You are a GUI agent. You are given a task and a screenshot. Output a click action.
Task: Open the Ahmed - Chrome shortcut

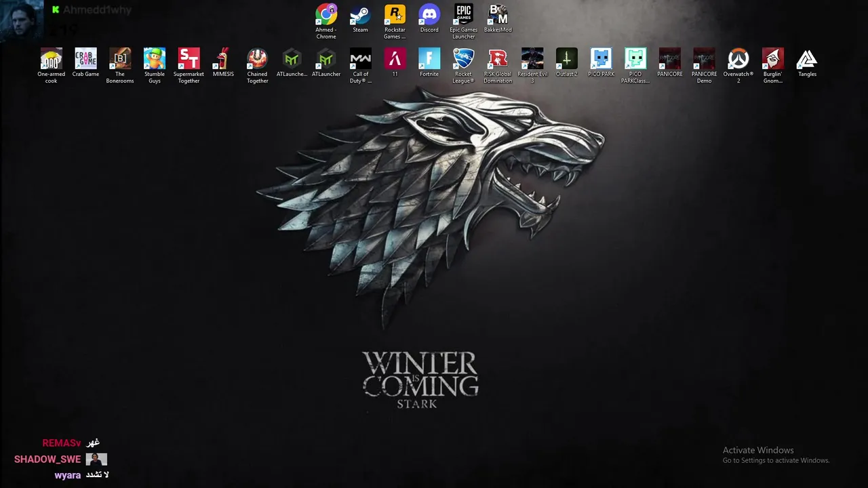pos(326,22)
